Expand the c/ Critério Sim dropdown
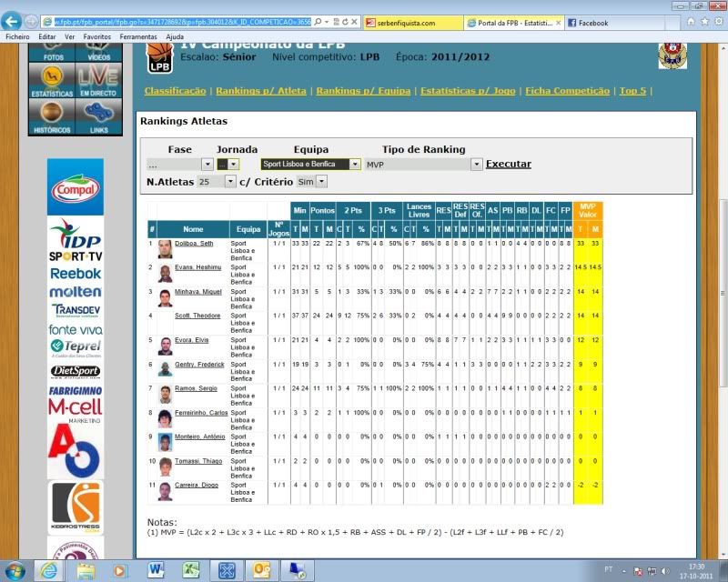Screen dimensions: 728x582 click(322, 182)
